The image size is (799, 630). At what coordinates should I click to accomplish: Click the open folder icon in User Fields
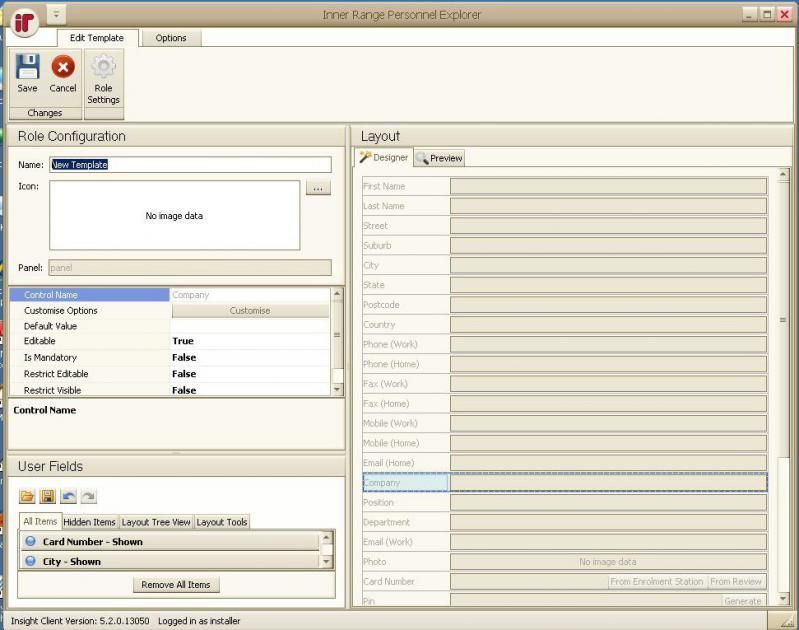(27, 497)
